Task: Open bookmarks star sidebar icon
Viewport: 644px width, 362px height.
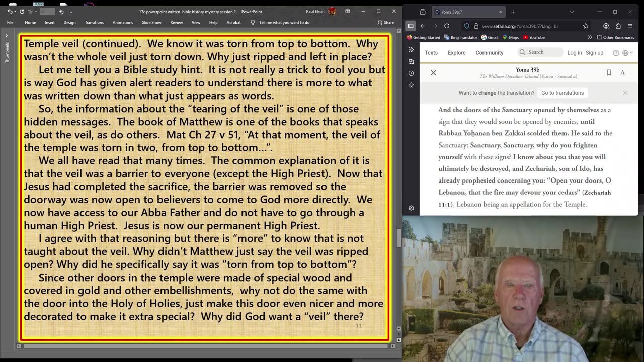Action: tap(411, 85)
